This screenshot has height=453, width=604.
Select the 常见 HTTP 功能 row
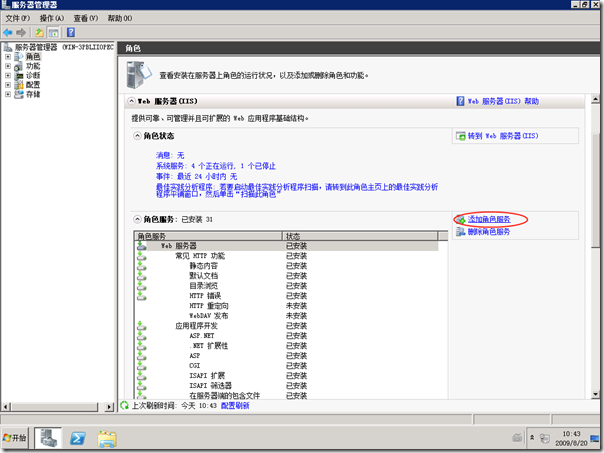(286, 255)
